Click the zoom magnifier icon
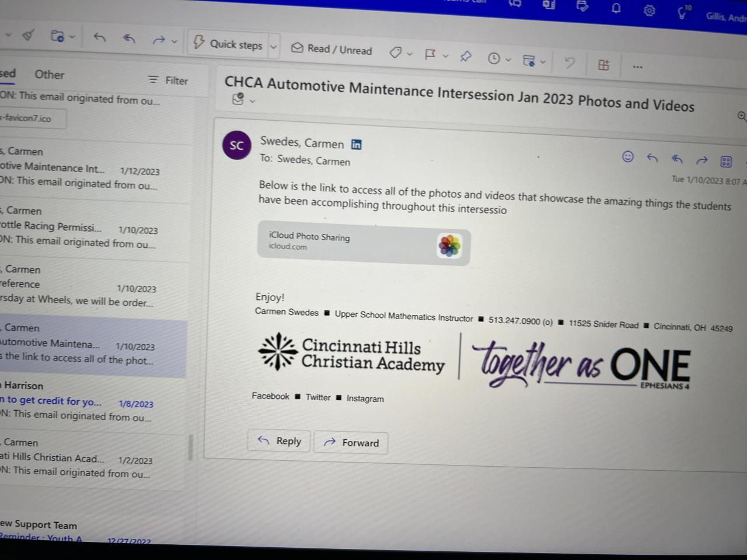 coord(742,117)
